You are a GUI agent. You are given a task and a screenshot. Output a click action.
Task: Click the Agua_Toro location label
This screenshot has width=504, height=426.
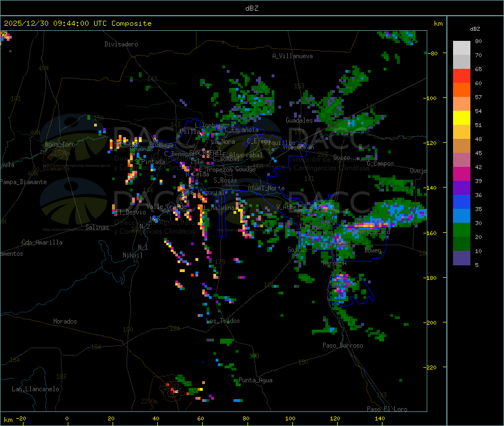60,144
